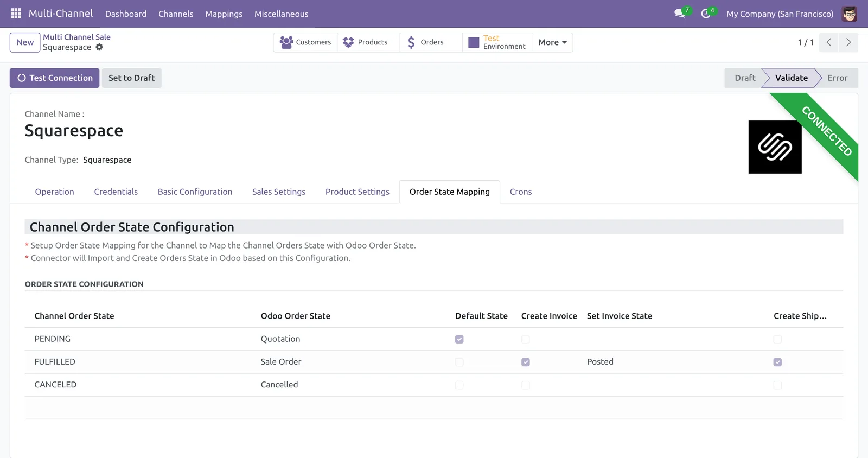Open Multi Channel Sale breadcrumb link

76,37
